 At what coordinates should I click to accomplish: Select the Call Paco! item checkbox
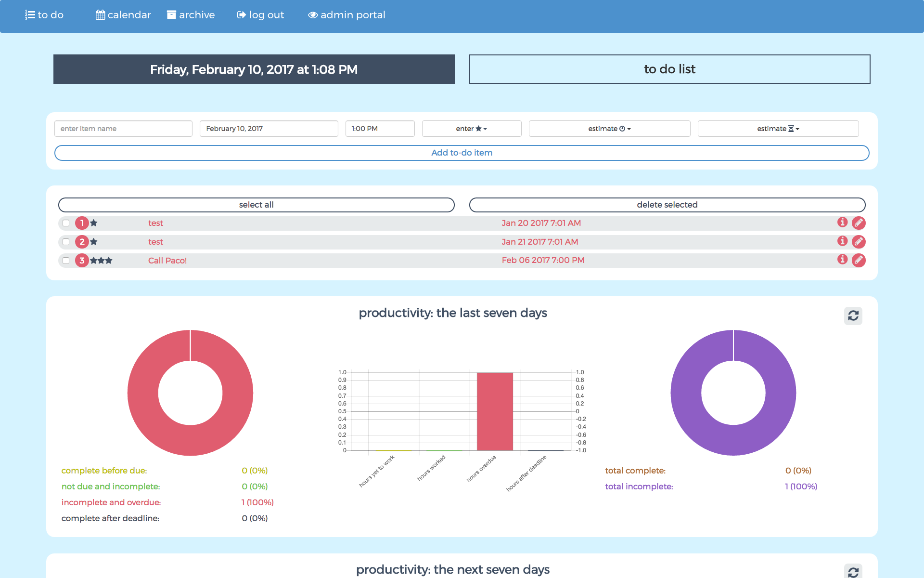pos(66,261)
